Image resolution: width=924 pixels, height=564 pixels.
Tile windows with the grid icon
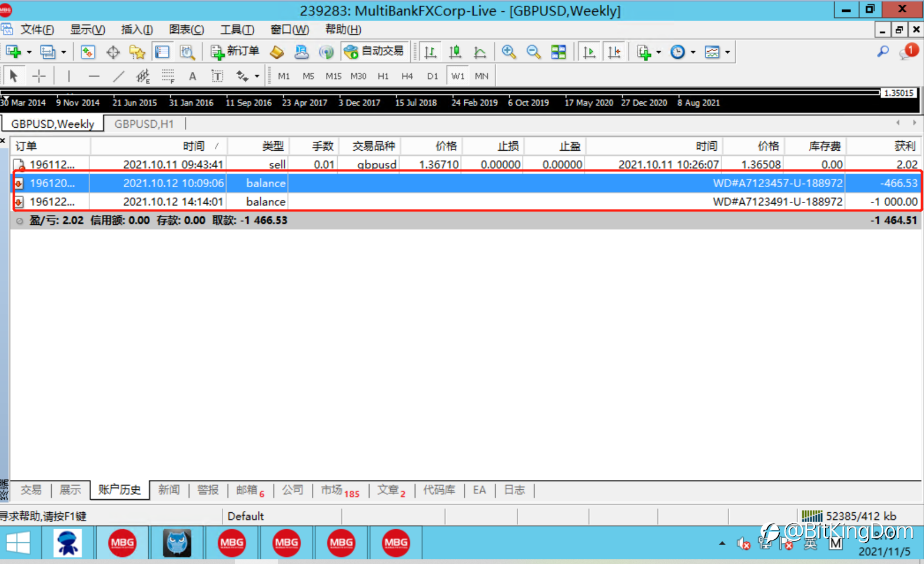pos(558,52)
